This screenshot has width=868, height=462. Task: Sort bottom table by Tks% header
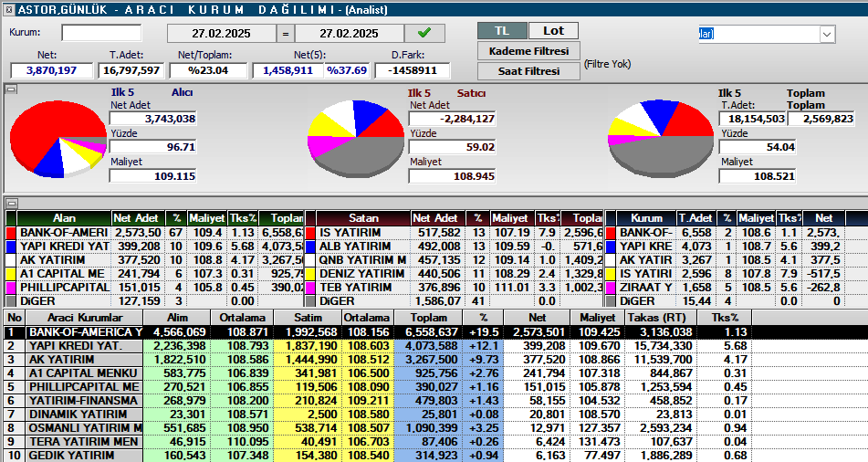(726, 318)
